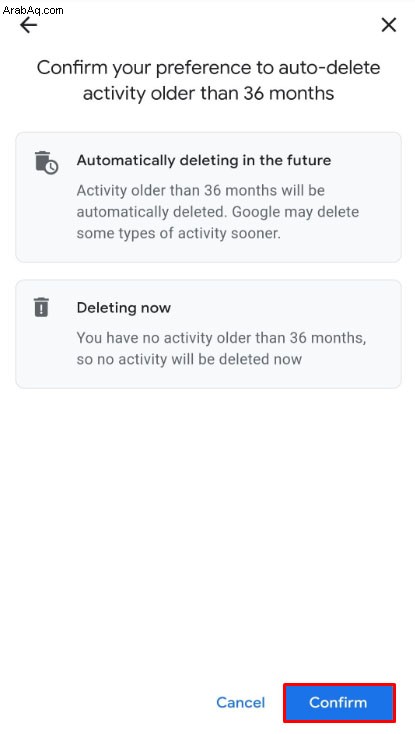Select the "Deleting now" heading
Image resolution: width=415 pixels, height=734 pixels.
coord(124,308)
